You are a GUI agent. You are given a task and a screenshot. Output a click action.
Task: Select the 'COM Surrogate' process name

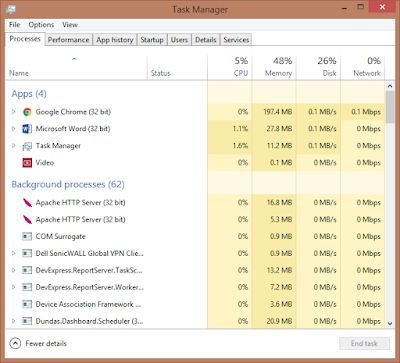[x=61, y=237]
